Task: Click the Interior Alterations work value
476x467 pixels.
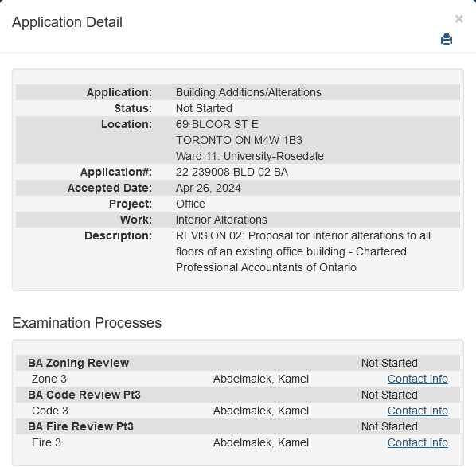Action: 221,220
